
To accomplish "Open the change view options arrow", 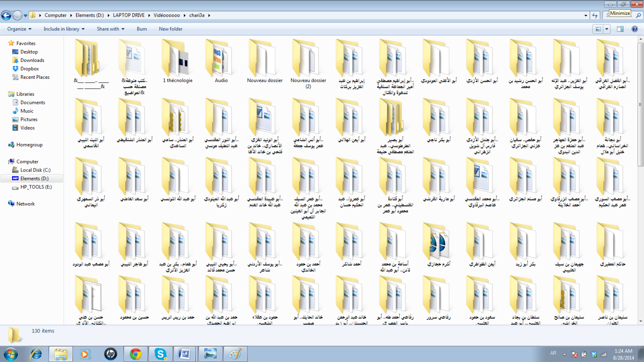I will click(x=607, y=29).
